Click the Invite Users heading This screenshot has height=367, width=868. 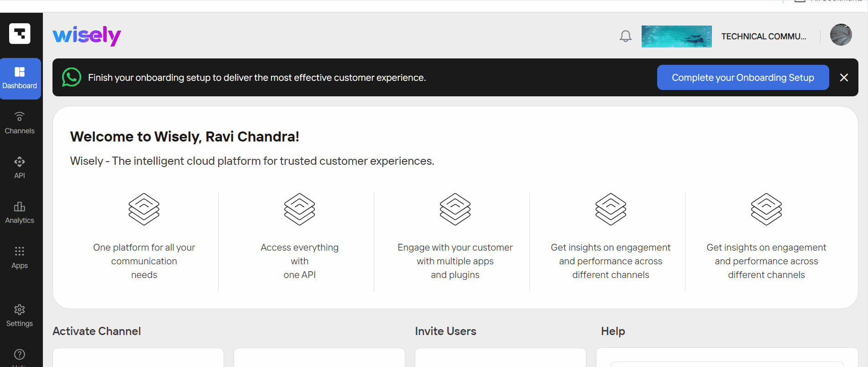click(445, 331)
